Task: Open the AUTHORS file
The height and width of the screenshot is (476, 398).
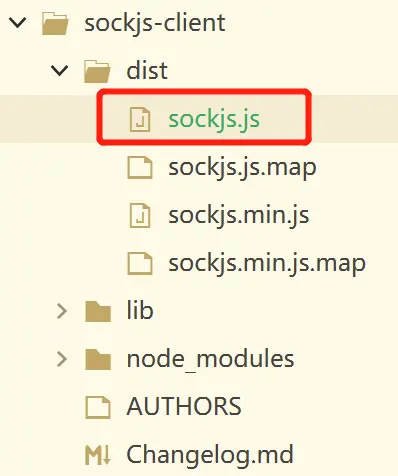Action: [184, 406]
